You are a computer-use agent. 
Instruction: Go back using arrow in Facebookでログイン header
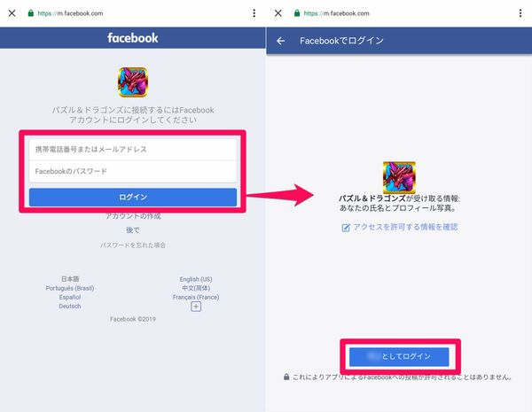pos(280,41)
